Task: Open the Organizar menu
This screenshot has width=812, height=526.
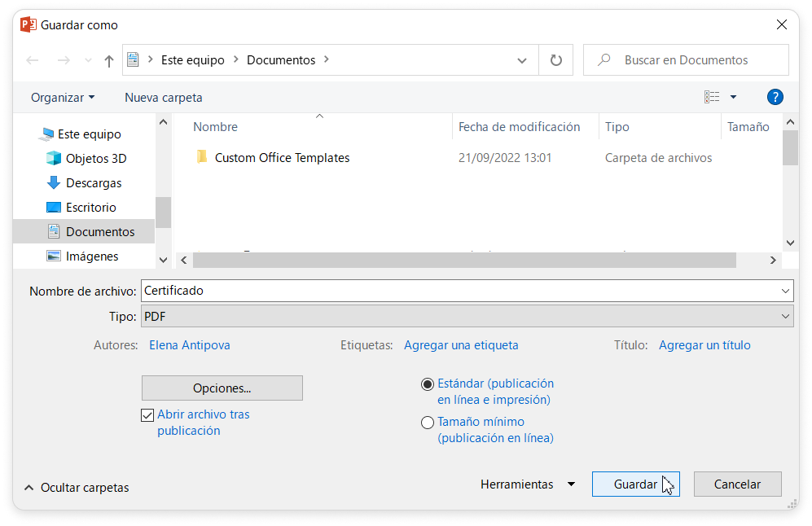Action: coord(63,98)
